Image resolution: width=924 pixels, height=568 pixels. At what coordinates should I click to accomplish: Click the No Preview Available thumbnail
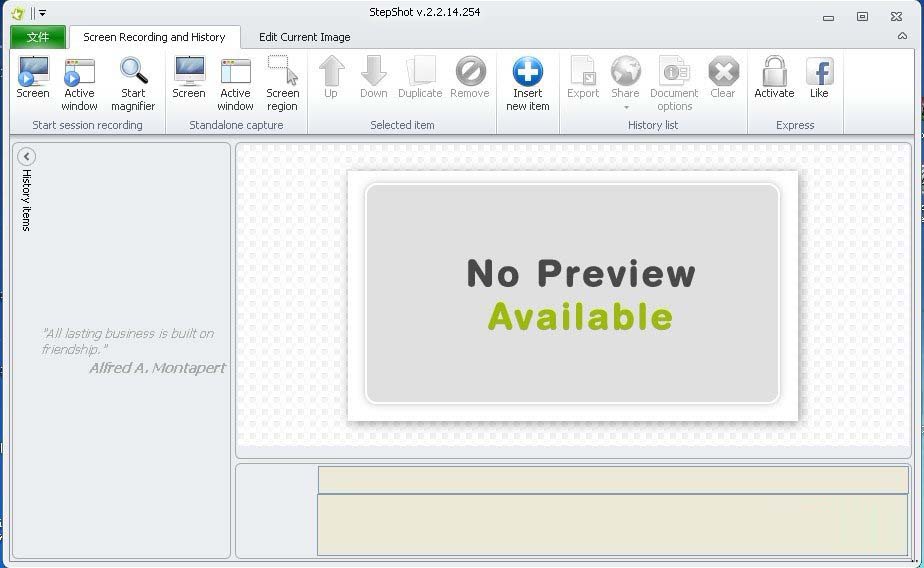(572, 294)
